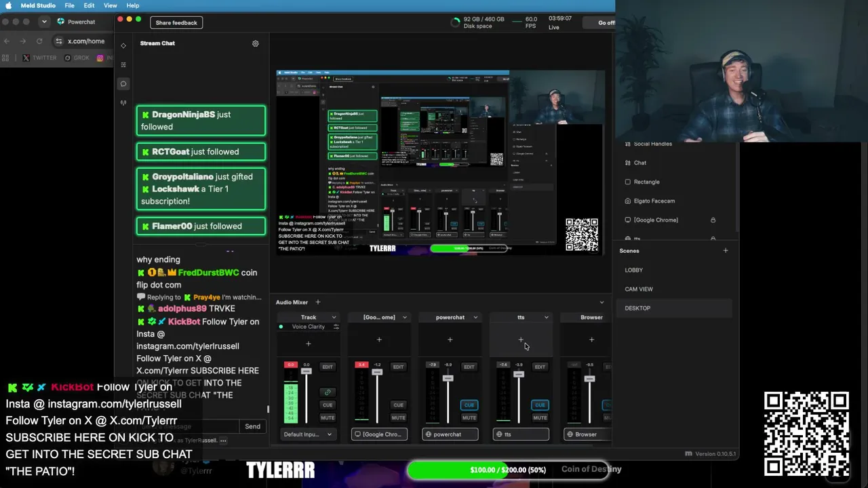Mute the Google Chrome audio channel
The width and height of the screenshot is (868, 488).
pos(398,418)
